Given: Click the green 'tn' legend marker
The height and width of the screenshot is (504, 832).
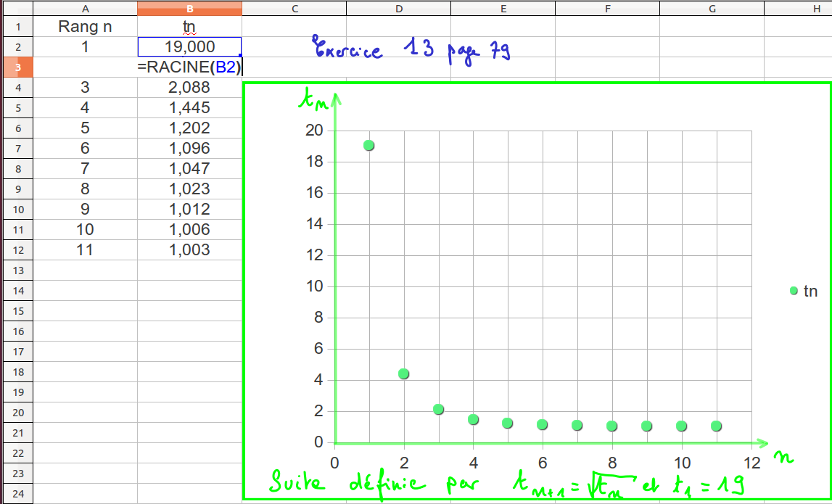Looking at the screenshot, I should tap(794, 291).
